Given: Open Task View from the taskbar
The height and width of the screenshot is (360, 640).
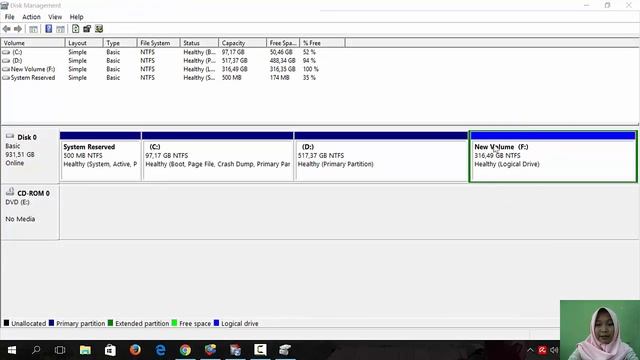Looking at the screenshot, I should point(60,350).
